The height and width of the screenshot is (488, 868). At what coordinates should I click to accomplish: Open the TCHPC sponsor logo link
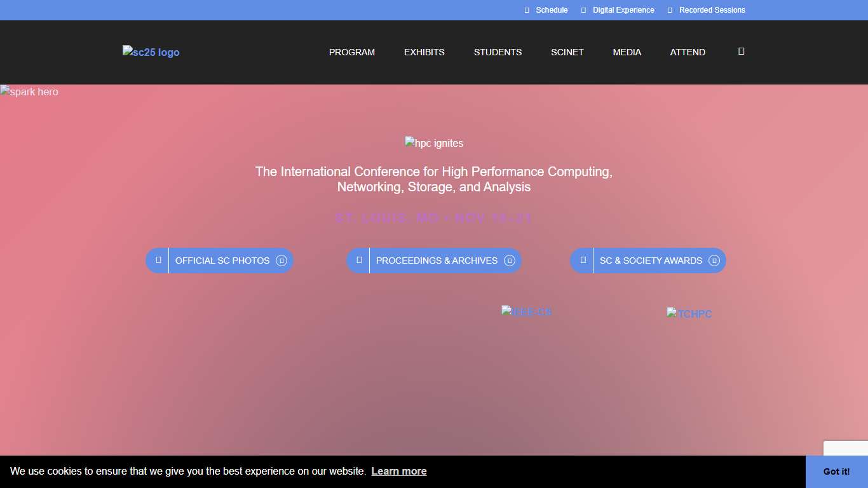pyautogui.click(x=689, y=314)
